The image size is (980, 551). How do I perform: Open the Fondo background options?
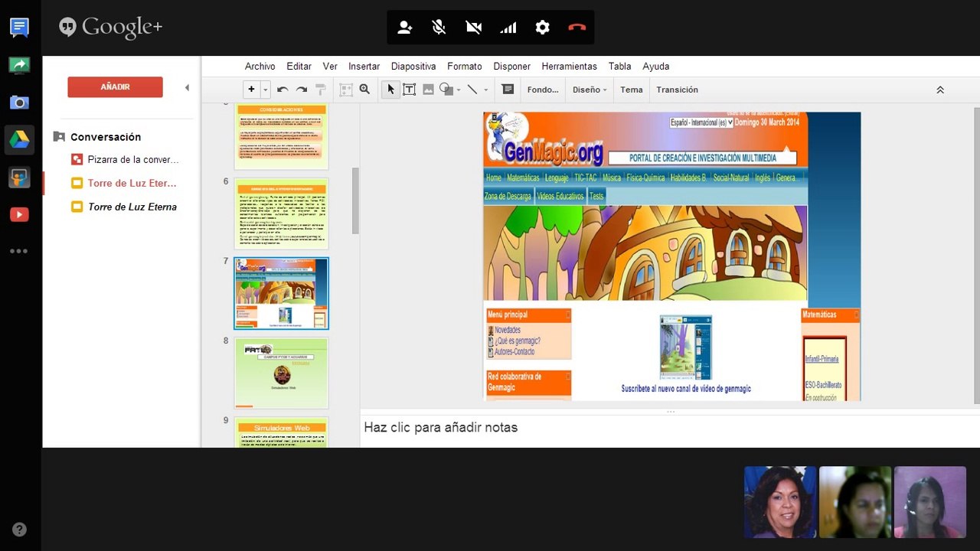(543, 90)
